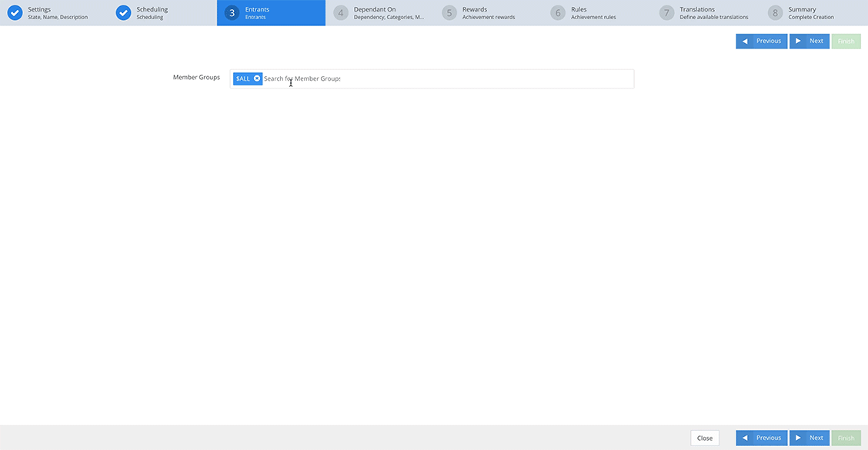The width and height of the screenshot is (868, 450).
Task: Go back using the bottom Previous button
Action: point(761,438)
